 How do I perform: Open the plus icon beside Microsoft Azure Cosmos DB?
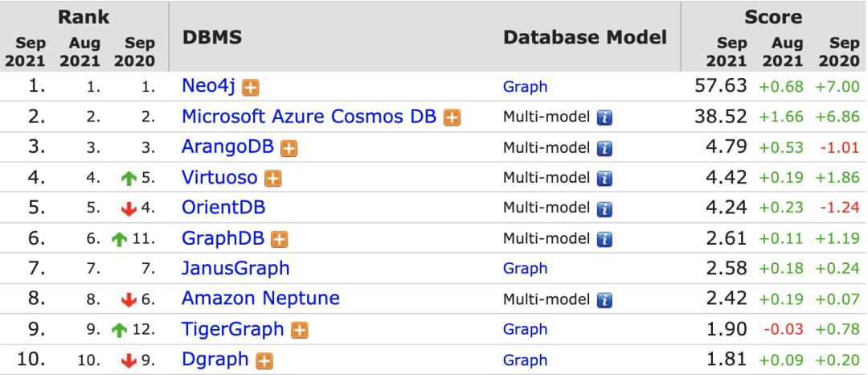pos(452,118)
